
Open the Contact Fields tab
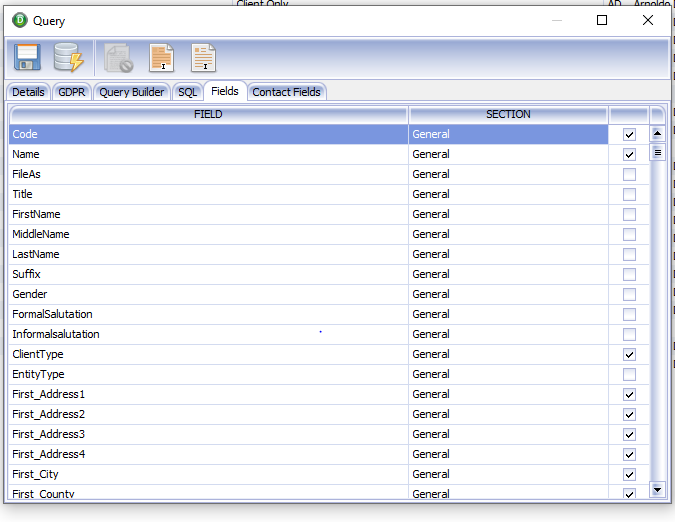point(286,92)
